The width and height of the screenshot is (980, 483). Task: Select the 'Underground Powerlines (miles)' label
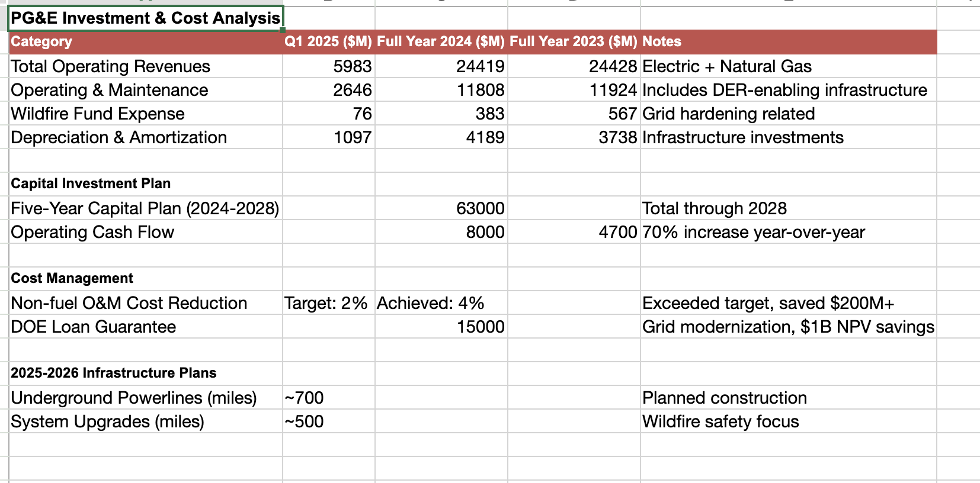134,398
